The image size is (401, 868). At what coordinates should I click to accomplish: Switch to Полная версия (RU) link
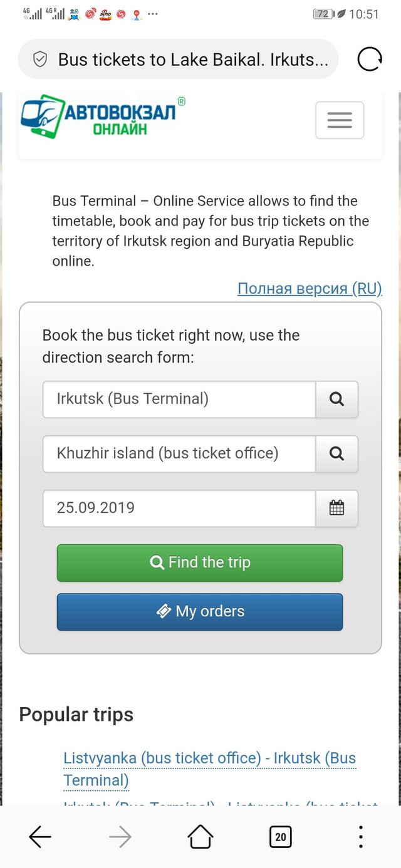click(310, 288)
